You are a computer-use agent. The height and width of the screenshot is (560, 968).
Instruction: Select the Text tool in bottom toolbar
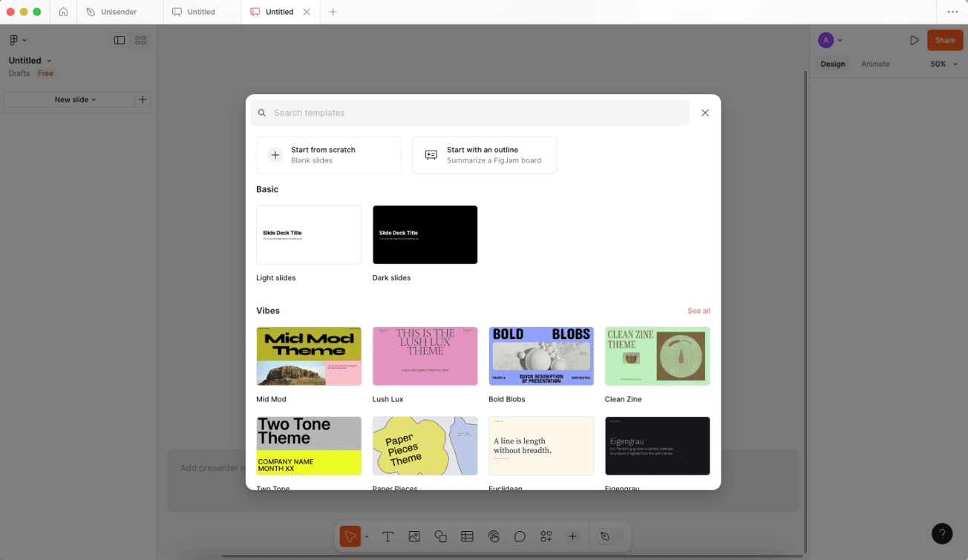(x=387, y=536)
